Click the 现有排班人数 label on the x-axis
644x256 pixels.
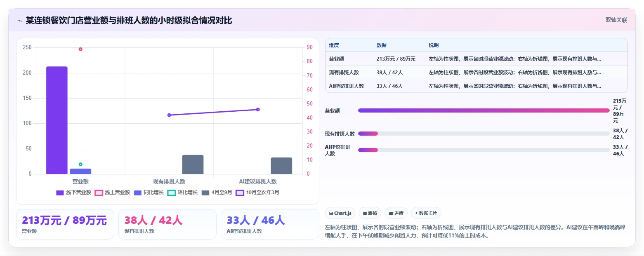point(169,181)
